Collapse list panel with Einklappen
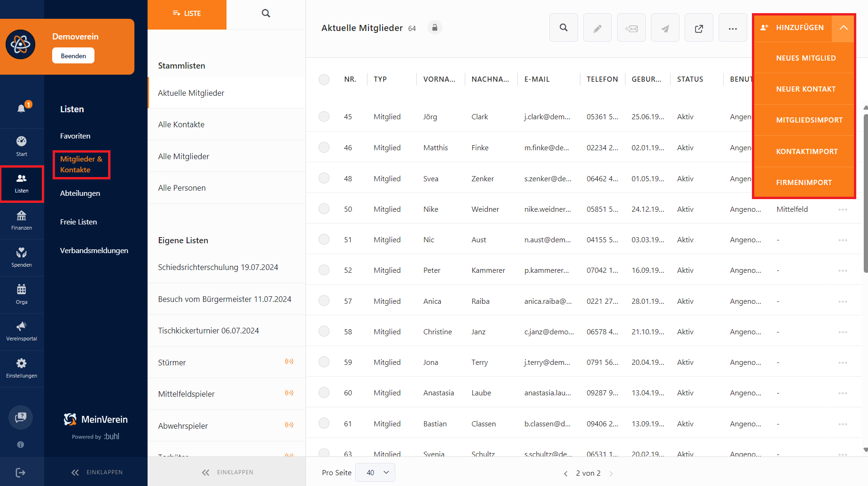 pos(227,472)
